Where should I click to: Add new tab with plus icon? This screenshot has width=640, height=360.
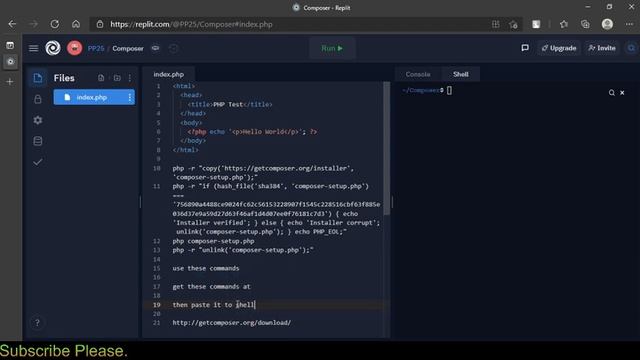click(x=10, y=82)
